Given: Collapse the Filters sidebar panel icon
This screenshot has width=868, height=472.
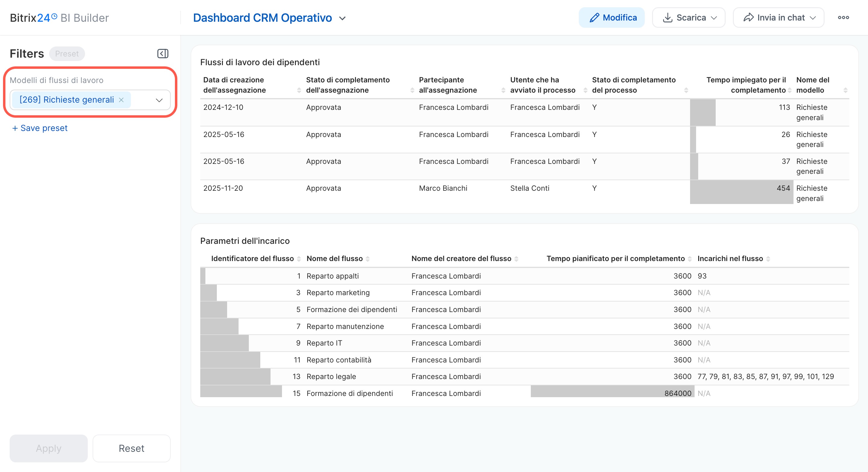Looking at the screenshot, I should pyautogui.click(x=163, y=54).
